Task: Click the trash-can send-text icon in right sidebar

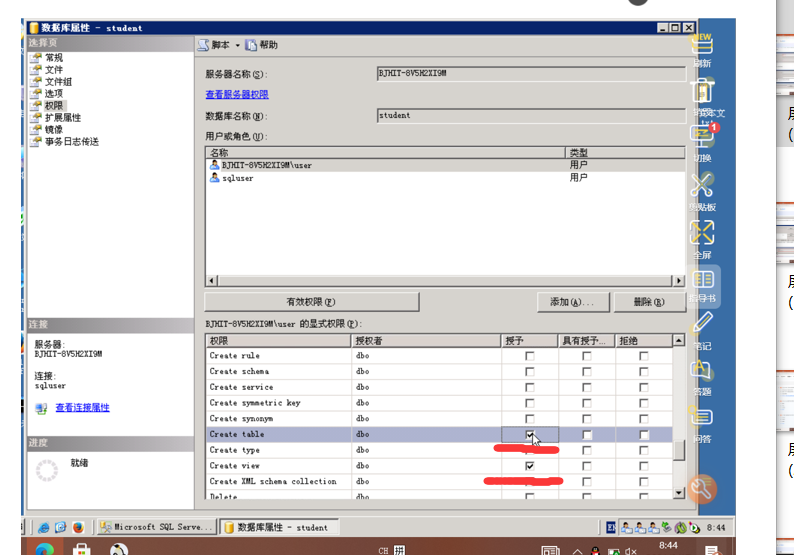Action: coord(702,92)
